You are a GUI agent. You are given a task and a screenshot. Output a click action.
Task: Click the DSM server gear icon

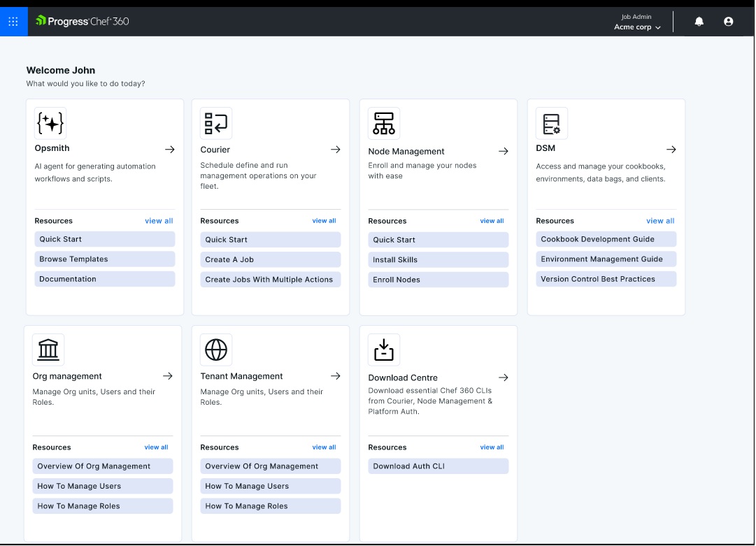[x=552, y=123]
